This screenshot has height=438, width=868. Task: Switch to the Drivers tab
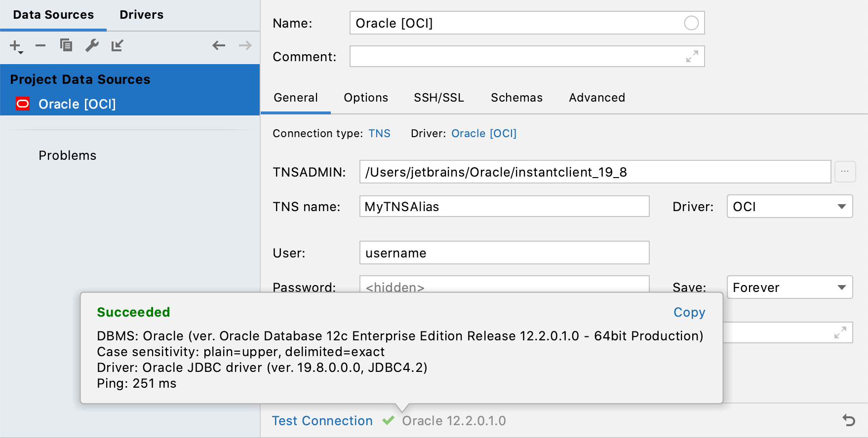pyautogui.click(x=141, y=15)
